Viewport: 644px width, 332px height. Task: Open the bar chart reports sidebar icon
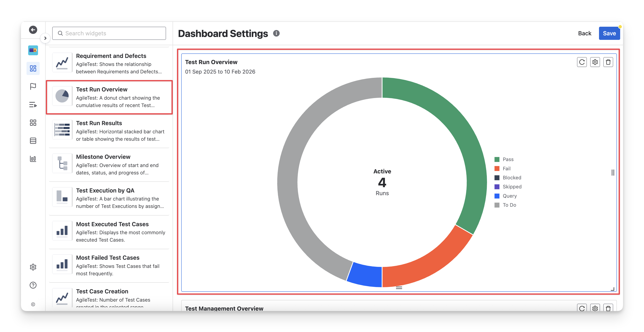coord(33,159)
